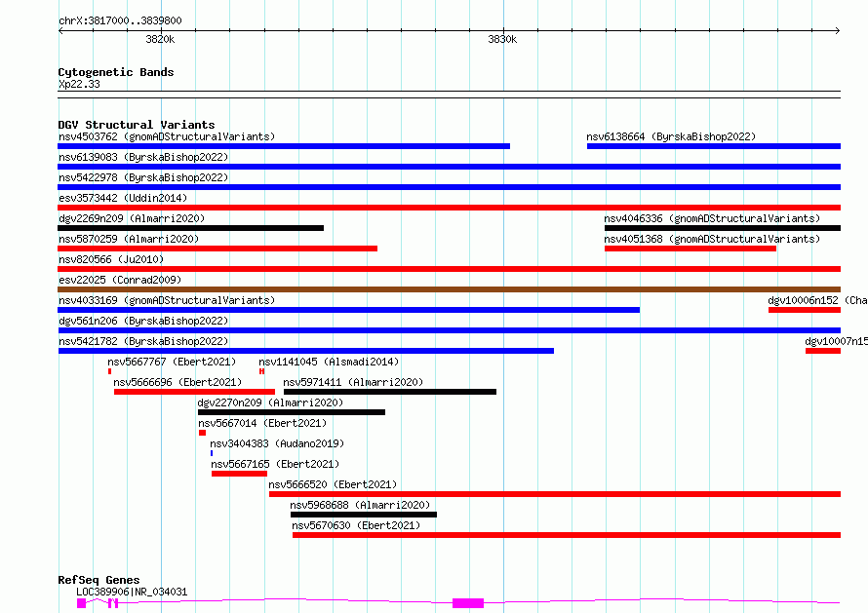Image resolution: width=868 pixels, height=613 pixels.
Task: Click the nsv4503762 gnomADStructuralVariants label
Action: [x=167, y=136]
